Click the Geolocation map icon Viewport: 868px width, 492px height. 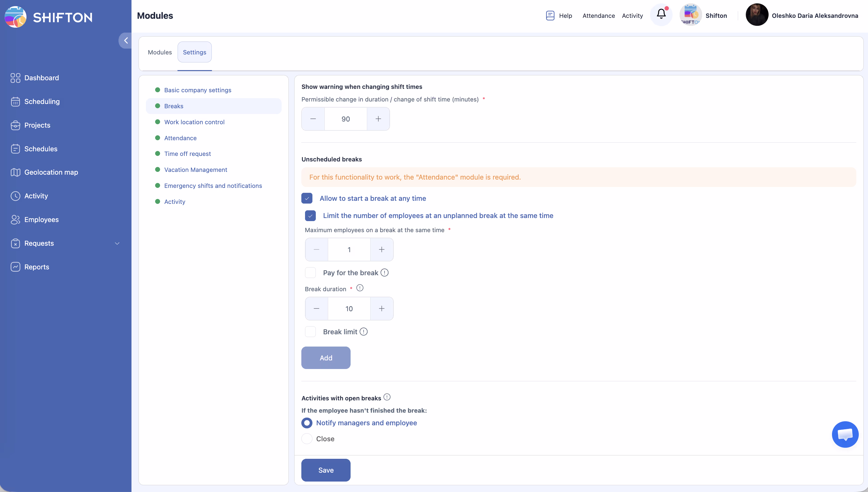point(15,172)
